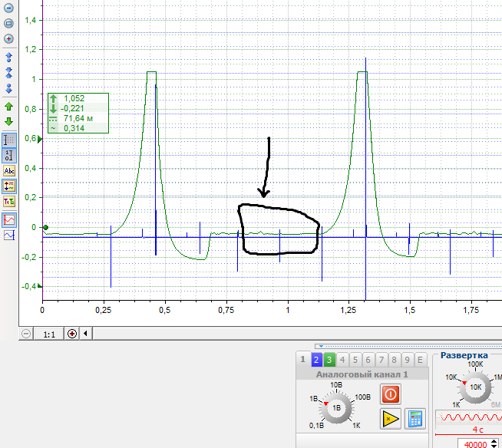Click the blue hourglass center-trace icon

pos(8,73)
